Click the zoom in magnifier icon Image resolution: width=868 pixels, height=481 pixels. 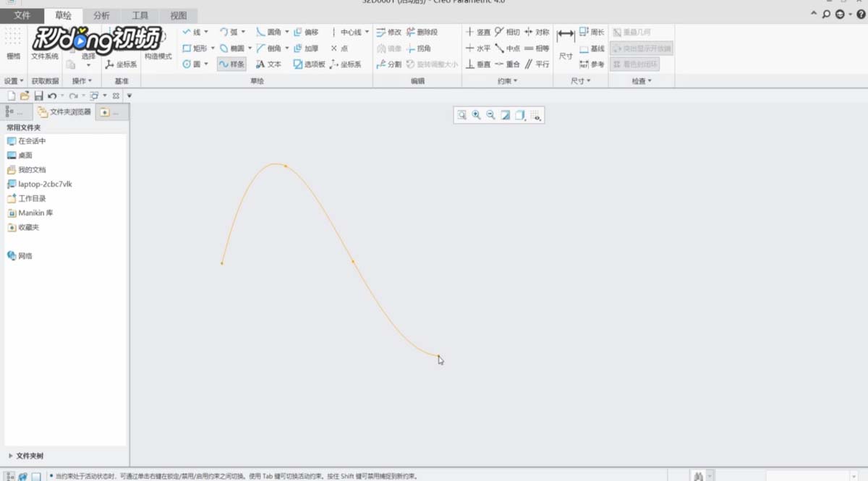[x=476, y=115]
